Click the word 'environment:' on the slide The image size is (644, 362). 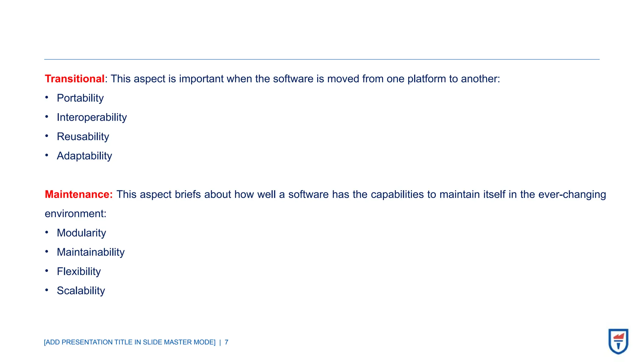click(75, 214)
